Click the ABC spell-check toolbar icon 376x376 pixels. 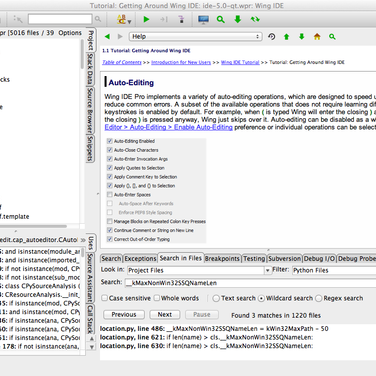coord(122,19)
